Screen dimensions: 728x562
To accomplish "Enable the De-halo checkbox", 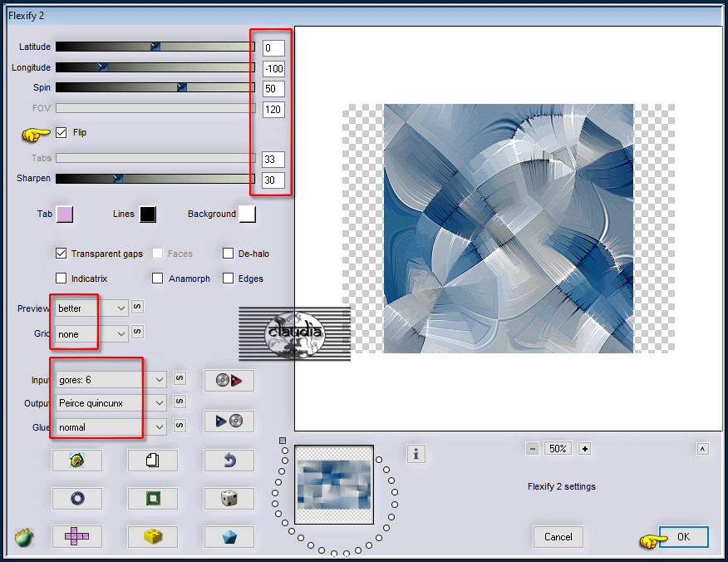I will pyautogui.click(x=228, y=253).
